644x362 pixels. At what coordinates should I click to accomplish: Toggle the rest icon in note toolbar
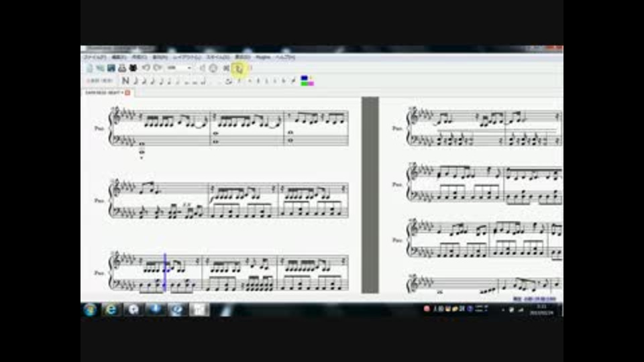tap(239, 81)
